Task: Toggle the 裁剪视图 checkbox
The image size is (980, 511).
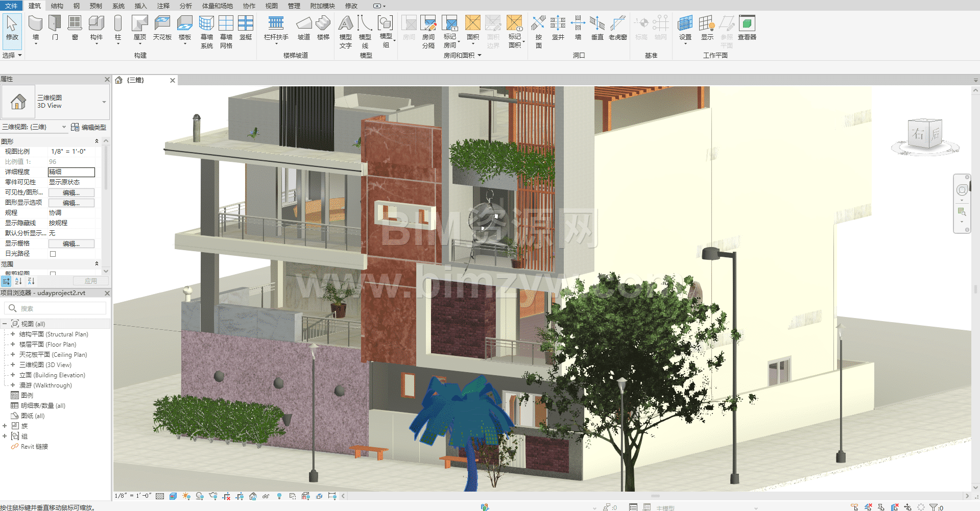Action: point(53,274)
